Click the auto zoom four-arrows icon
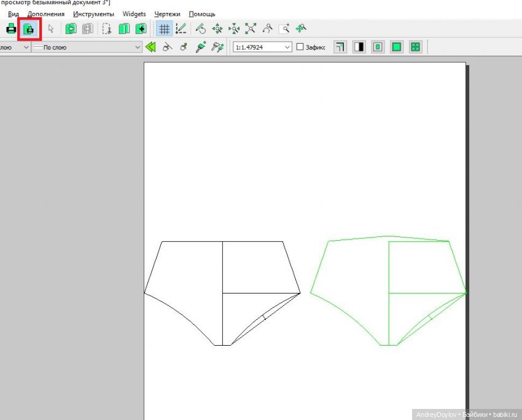Screen dimensions: 522x420 point(251,28)
